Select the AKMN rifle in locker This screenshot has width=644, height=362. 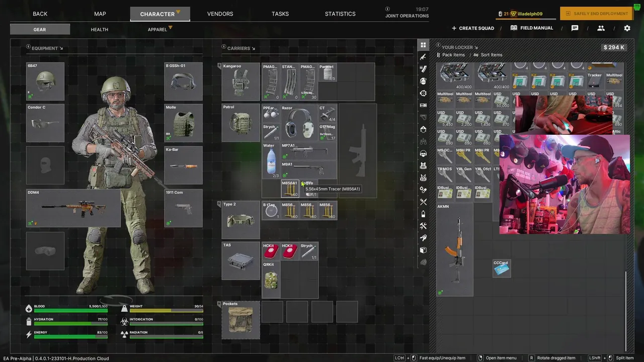point(455,249)
